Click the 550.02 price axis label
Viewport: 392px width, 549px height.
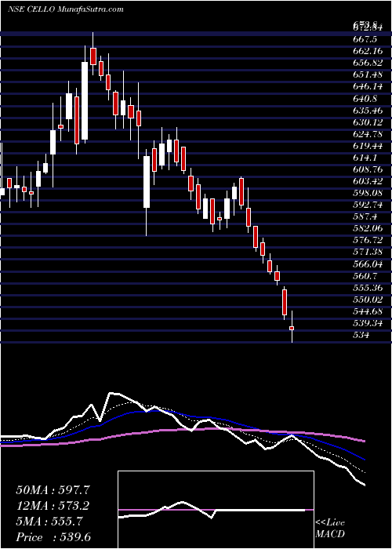tap(368, 300)
